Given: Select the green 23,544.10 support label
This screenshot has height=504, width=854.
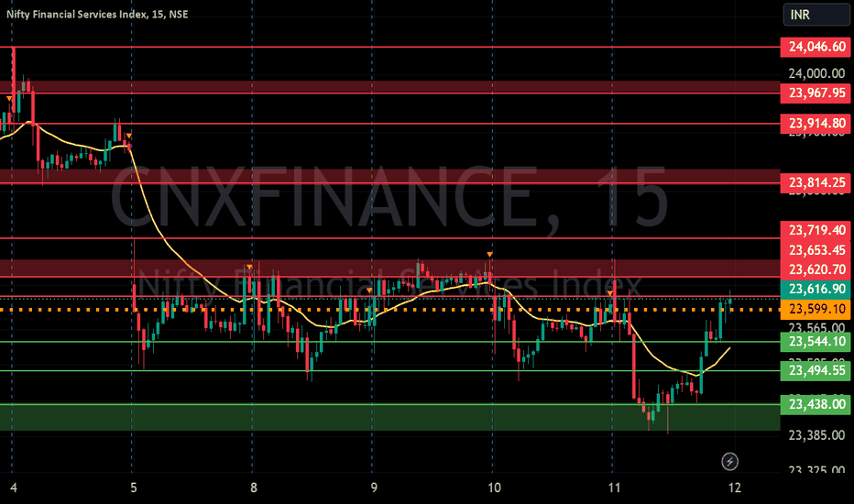Looking at the screenshot, I should coord(816,342).
